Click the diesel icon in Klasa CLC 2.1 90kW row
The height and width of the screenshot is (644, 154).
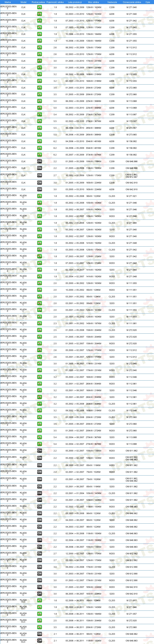pos(40,634)
